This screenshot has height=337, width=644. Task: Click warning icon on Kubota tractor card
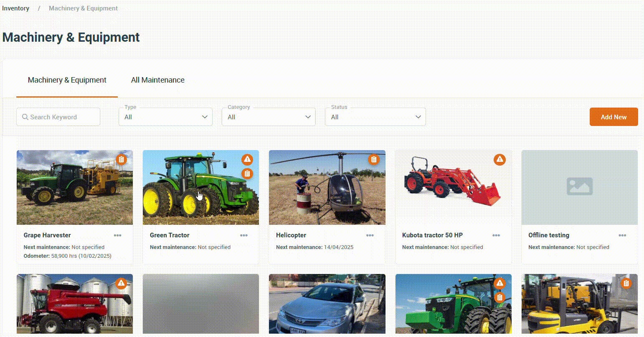(x=499, y=159)
